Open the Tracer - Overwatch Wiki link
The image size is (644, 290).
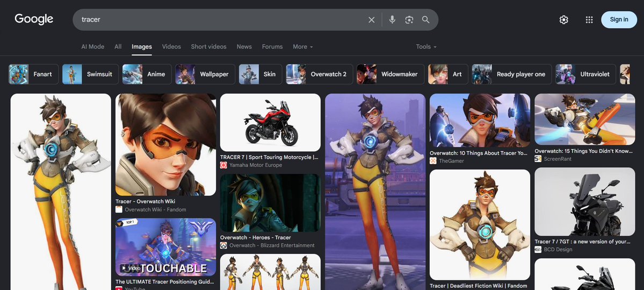[146, 201]
